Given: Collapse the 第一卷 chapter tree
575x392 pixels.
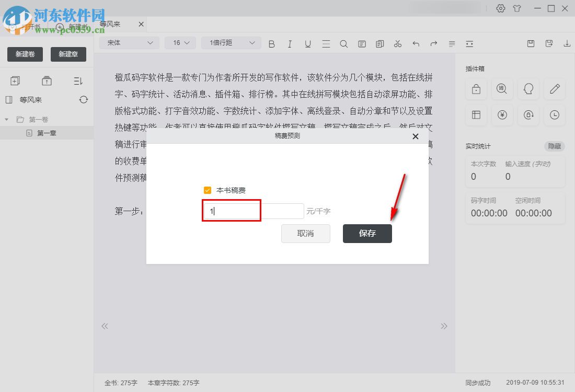Looking at the screenshot, I should (x=6, y=119).
